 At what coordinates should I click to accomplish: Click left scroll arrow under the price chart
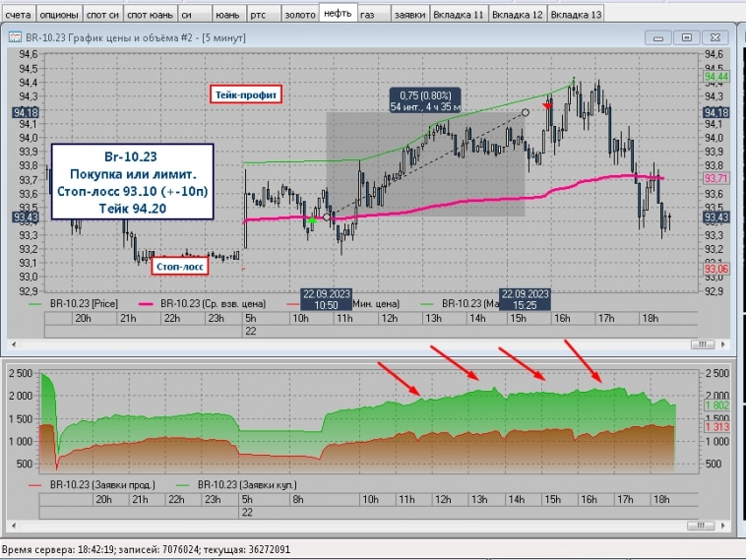11,345
